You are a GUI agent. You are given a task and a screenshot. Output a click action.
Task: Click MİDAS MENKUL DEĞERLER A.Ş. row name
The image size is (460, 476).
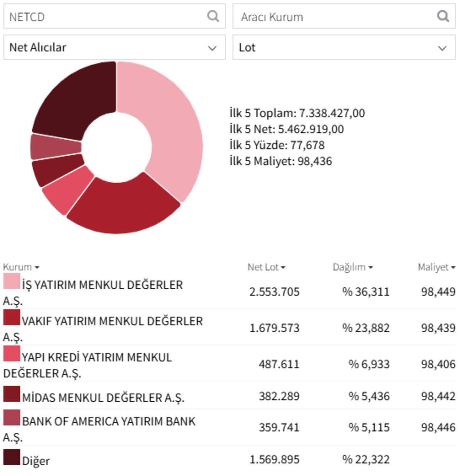103,398
